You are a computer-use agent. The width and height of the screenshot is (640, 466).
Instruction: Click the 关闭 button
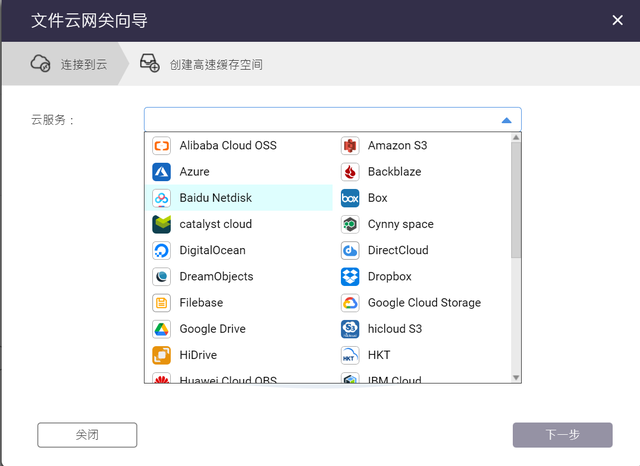(x=87, y=435)
